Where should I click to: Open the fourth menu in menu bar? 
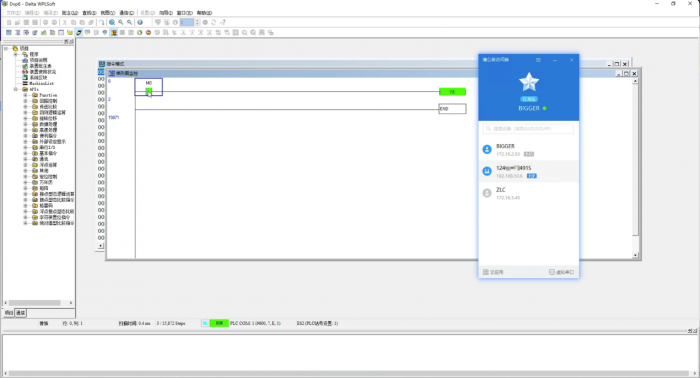pos(70,12)
